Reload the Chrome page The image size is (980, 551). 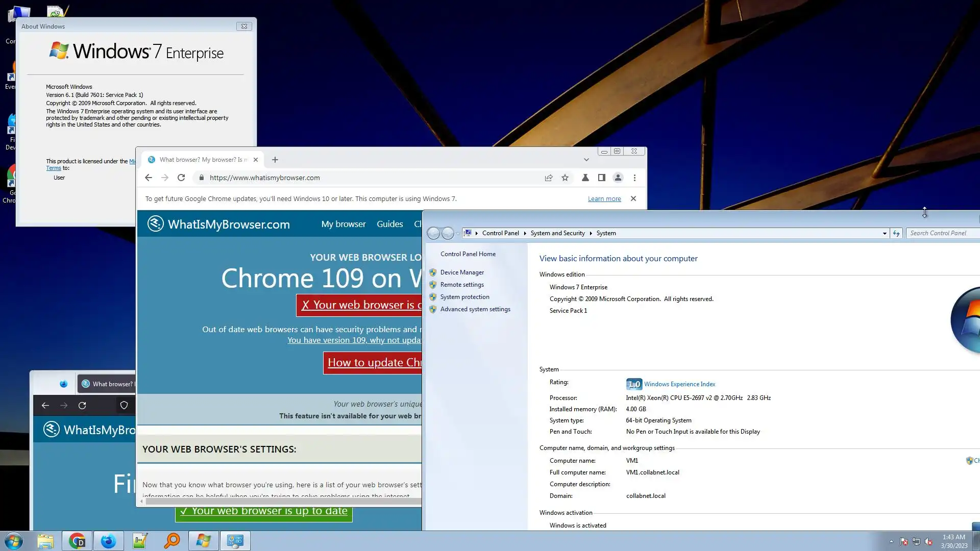(181, 178)
